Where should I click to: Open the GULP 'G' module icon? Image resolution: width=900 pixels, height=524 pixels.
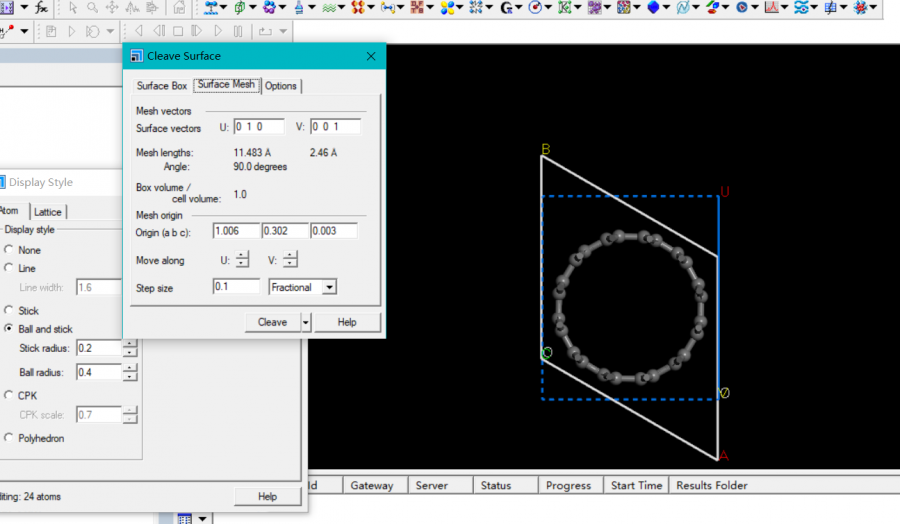tap(506, 7)
